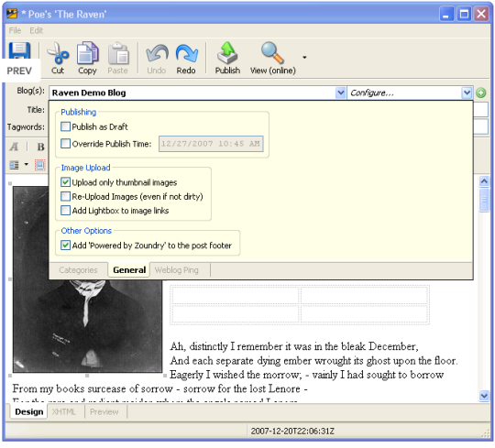Image resolution: width=495 pixels, height=448 pixels.
Task: Switch to the XHTML tab
Action: click(x=64, y=411)
